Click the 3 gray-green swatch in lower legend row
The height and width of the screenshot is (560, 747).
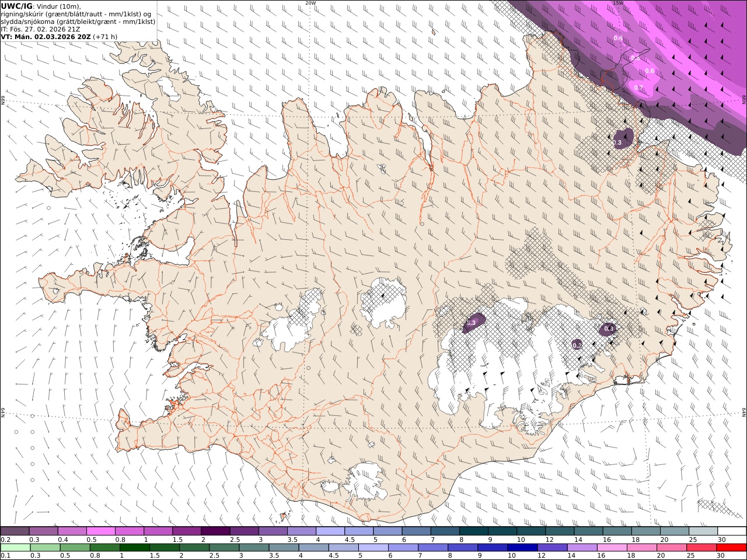254,547
